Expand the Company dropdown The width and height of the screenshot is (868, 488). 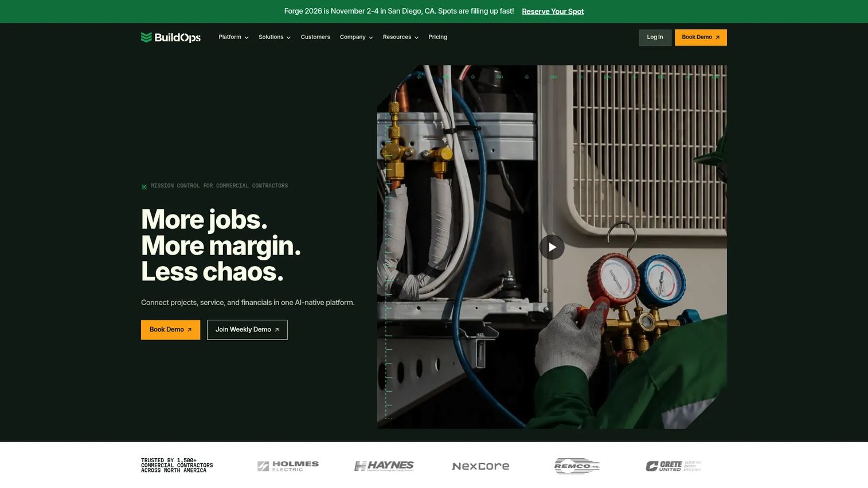[x=356, y=37]
